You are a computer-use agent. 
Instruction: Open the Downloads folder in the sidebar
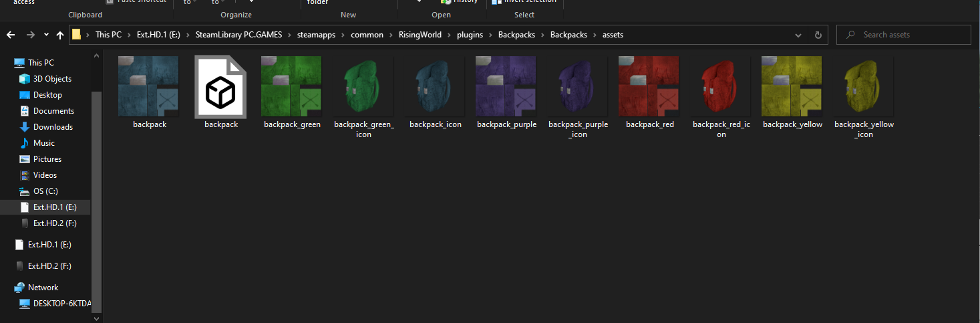[53, 127]
